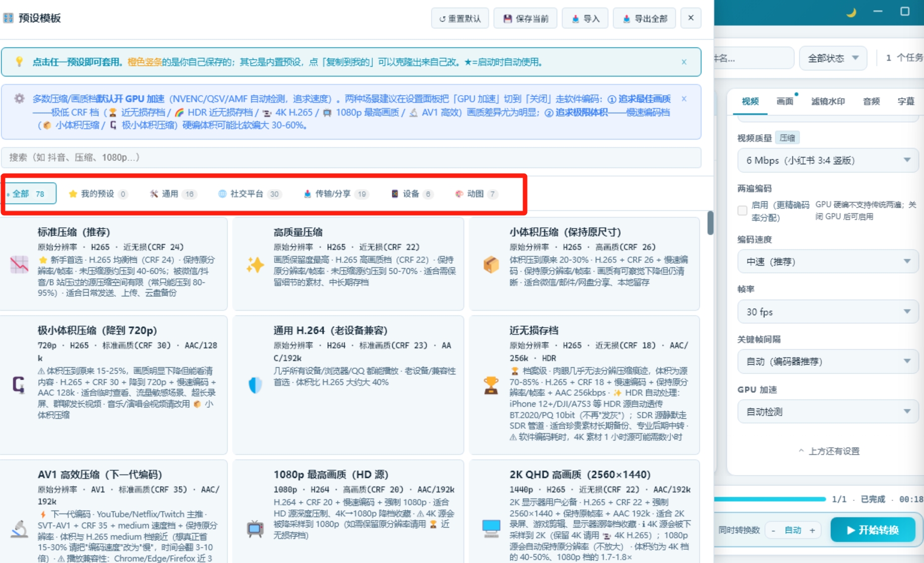Select the 通用 16 category tab
The width and height of the screenshot is (924, 563).
pyautogui.click(x=173, y=194)
